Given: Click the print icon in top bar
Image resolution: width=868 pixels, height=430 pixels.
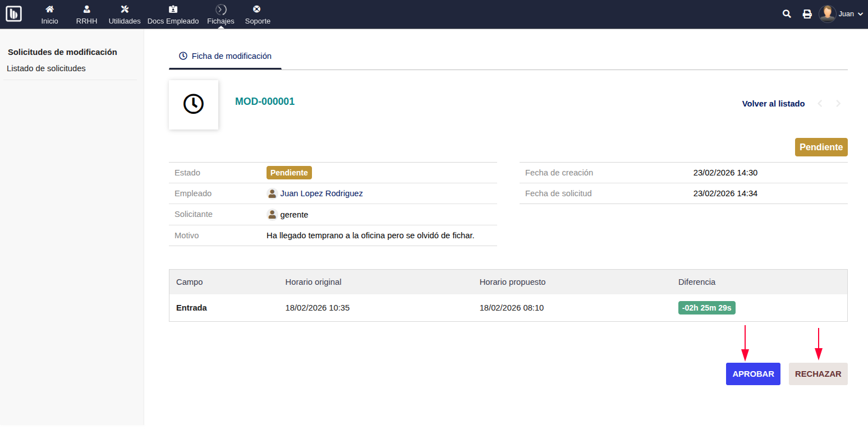Looking at the screenshot, I should click(x=807, y=14).
